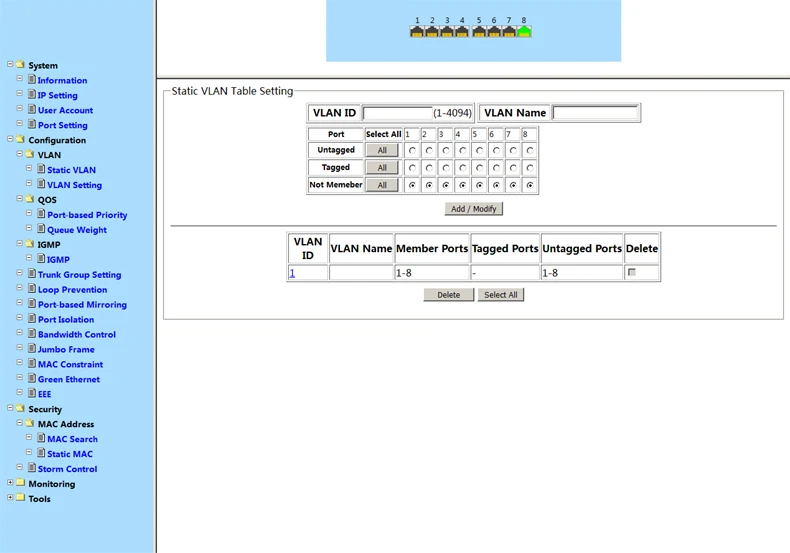Click the User Account page icon
Viewport: 790px width, 553px height.
32,109
